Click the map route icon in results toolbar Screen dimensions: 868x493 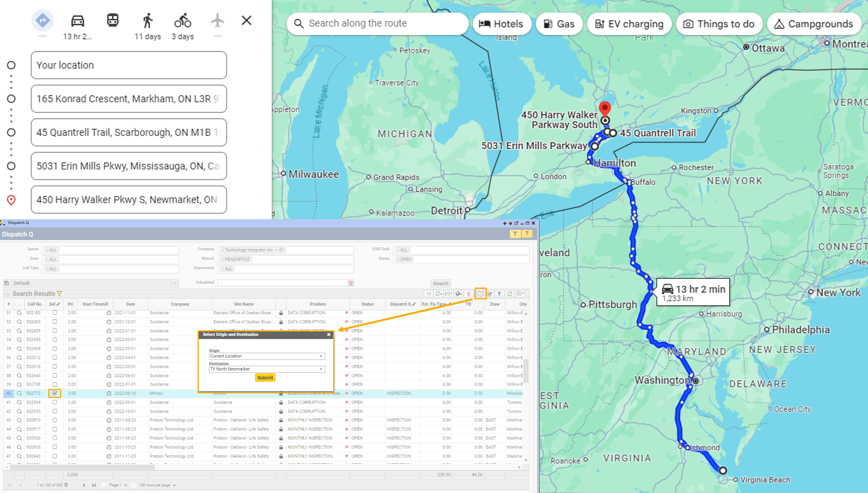point(480,294)
